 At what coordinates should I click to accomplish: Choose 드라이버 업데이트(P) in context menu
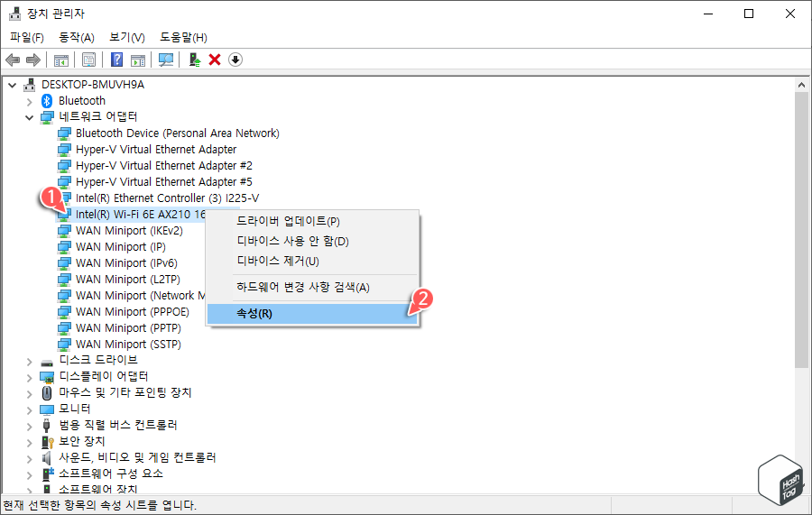312,221
